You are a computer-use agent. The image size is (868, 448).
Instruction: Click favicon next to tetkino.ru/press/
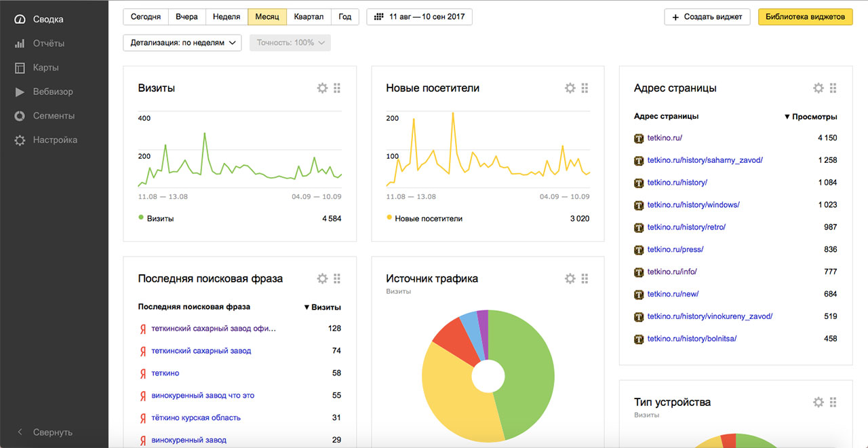[x=638, y=250]
